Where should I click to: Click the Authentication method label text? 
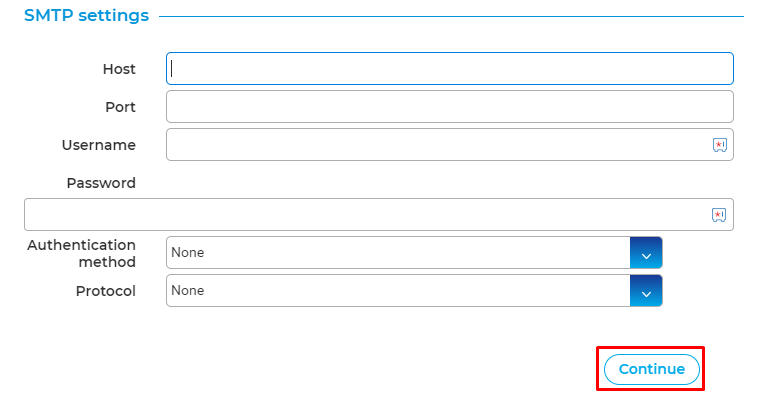tap(82, 253)
